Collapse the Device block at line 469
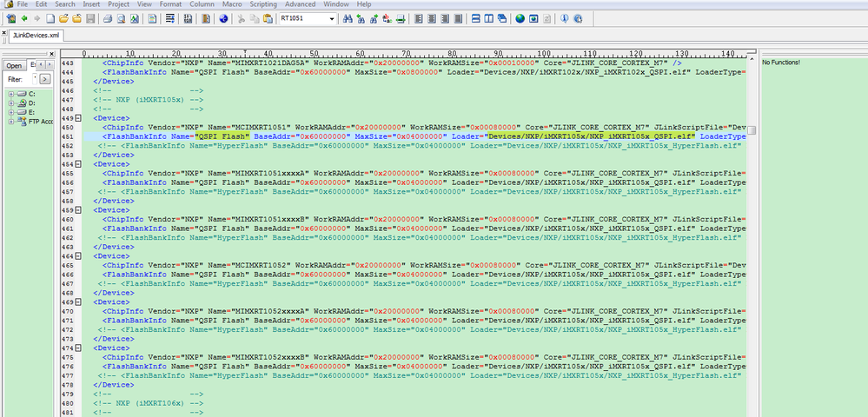Viewport: 868px width, 417px height. [x=78, y=301]
